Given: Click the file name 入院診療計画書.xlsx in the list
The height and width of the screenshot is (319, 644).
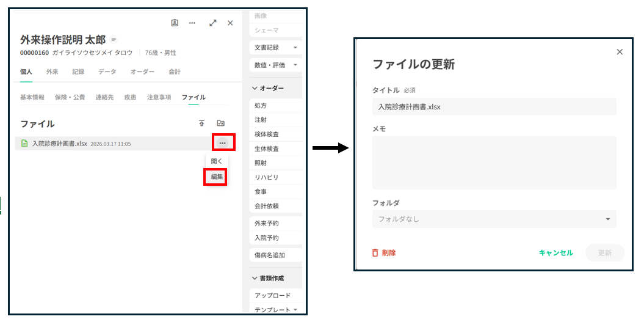Looking at the screenshot, I should pos(60,144).
